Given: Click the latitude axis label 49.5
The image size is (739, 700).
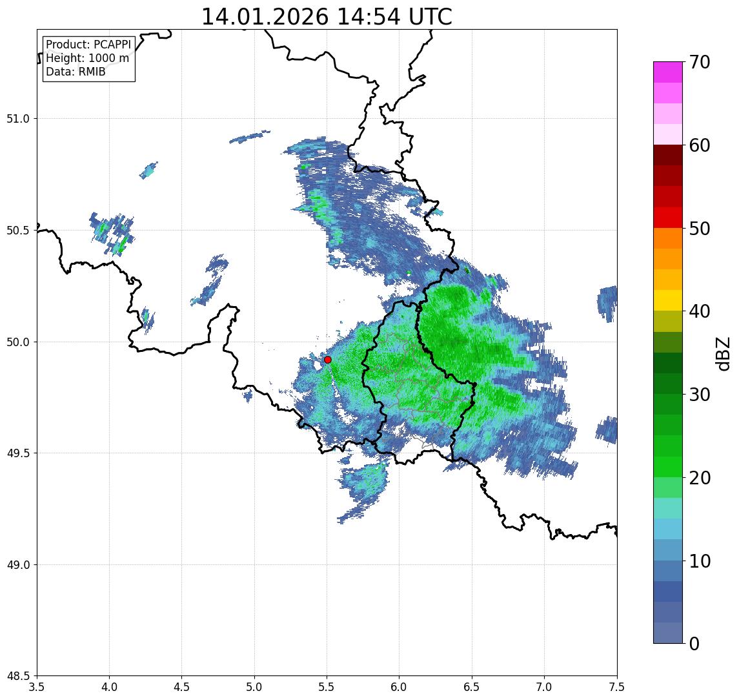Looking at the screenshot, I should [x=18, y=453].
